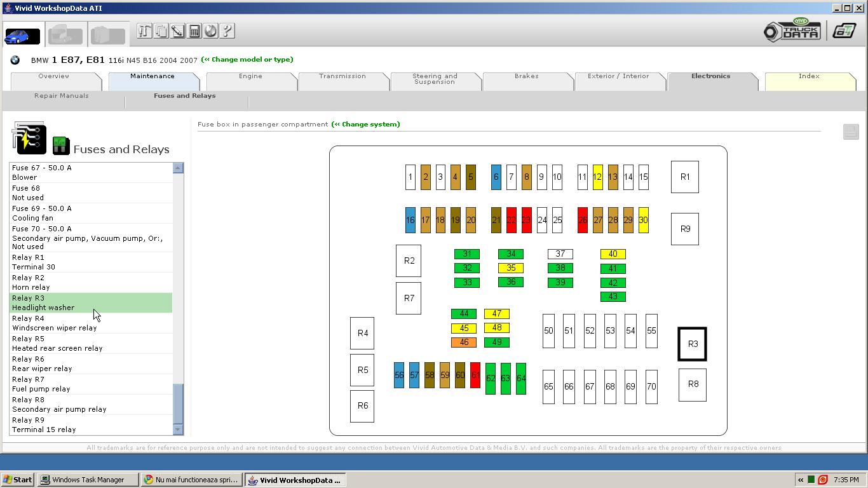The image size is (868, 488).
Task: Click the Truck Data logo
Action: point(792,30)
